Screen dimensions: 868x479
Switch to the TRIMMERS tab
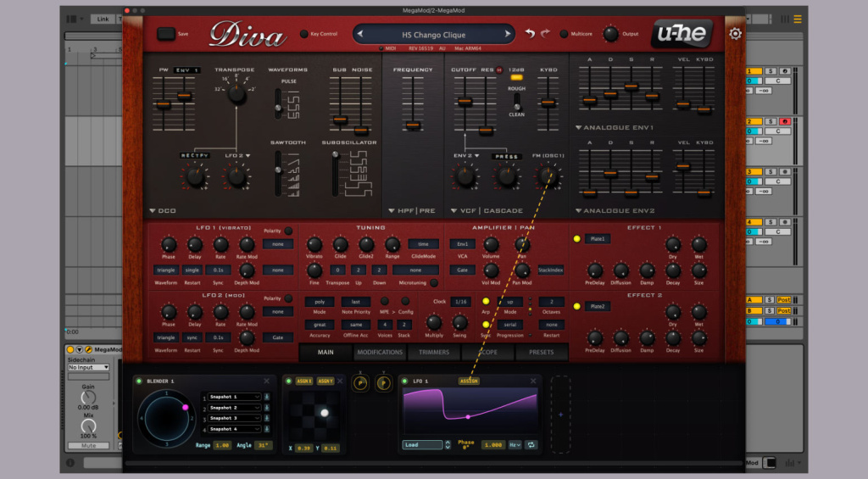click(x=434, y=352)
